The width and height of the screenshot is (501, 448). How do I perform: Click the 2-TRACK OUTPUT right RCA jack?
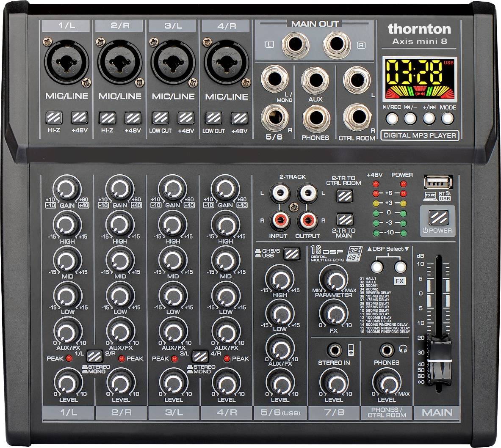(x=307, y=220)
